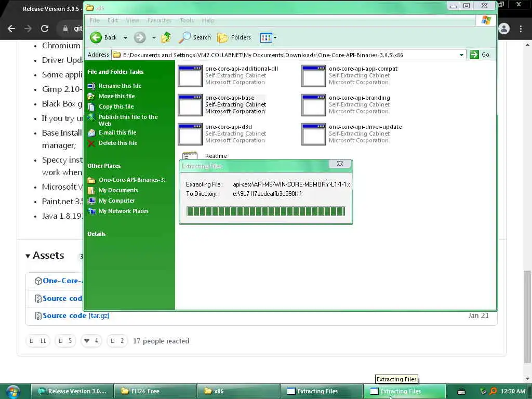Select one-core-api-driver-update file icon
Screen dimensions: 532x399
click(313, 135)
